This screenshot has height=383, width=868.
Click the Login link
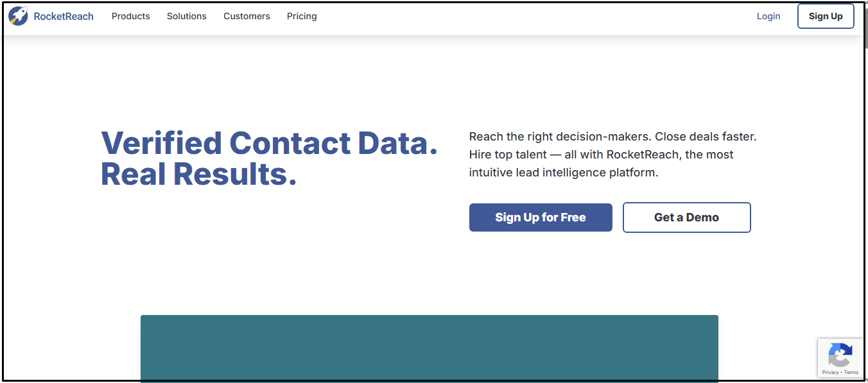(x=768, y=17)
